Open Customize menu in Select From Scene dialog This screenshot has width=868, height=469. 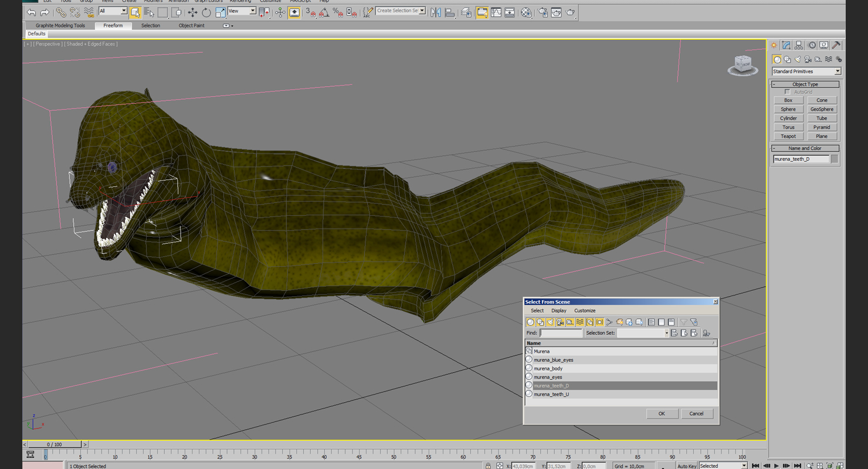pyautogui.click(x=585, y=311)
